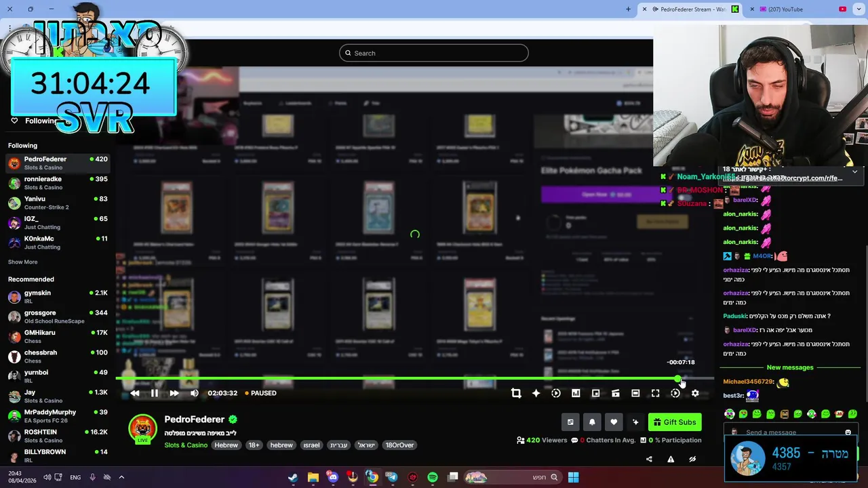Select the 18+ tag
The height and width of the screenshot is (488, 868).
254,445
